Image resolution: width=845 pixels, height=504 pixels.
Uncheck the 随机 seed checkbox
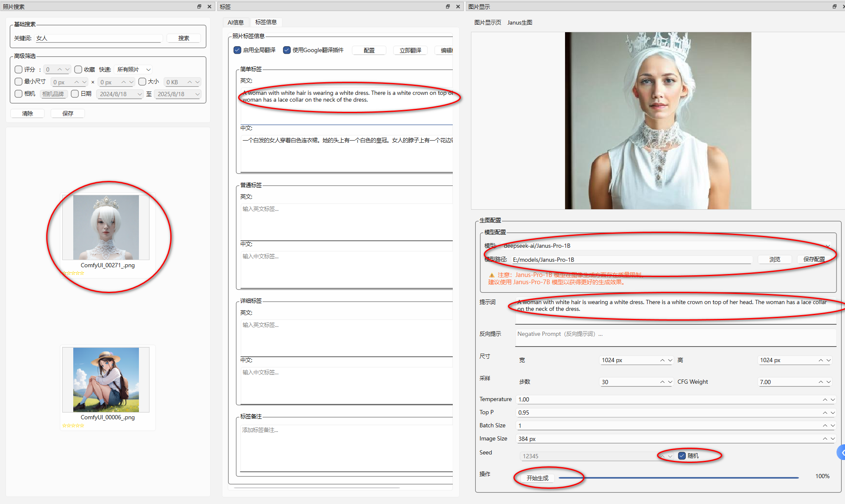(x=682, y=456)
